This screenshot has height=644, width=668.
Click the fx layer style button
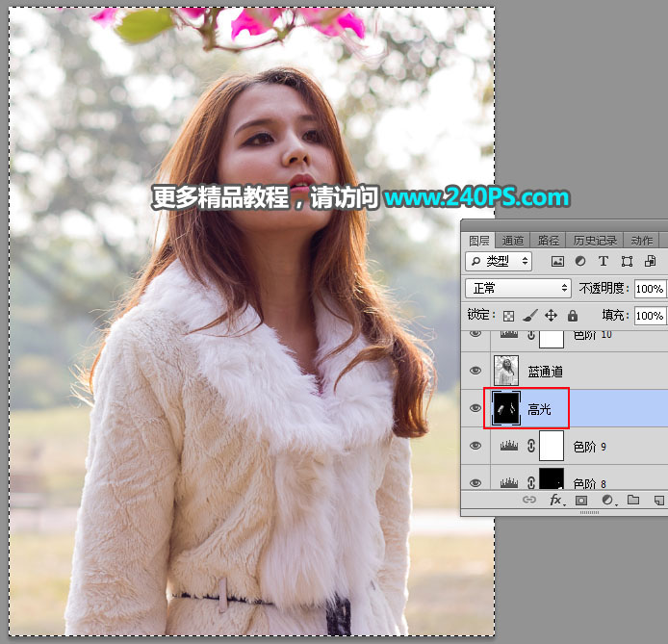556,501
